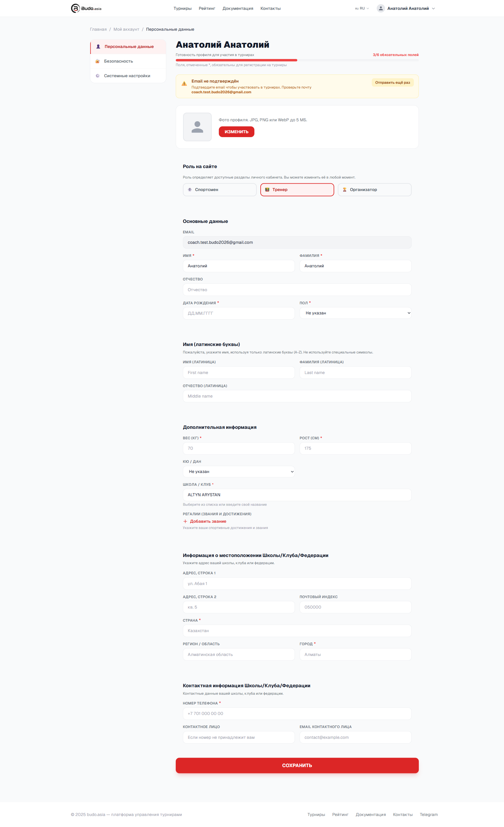Click the Budo.asia logo
Viewport: 504px width, 827px height.
[x=86, y=8]
